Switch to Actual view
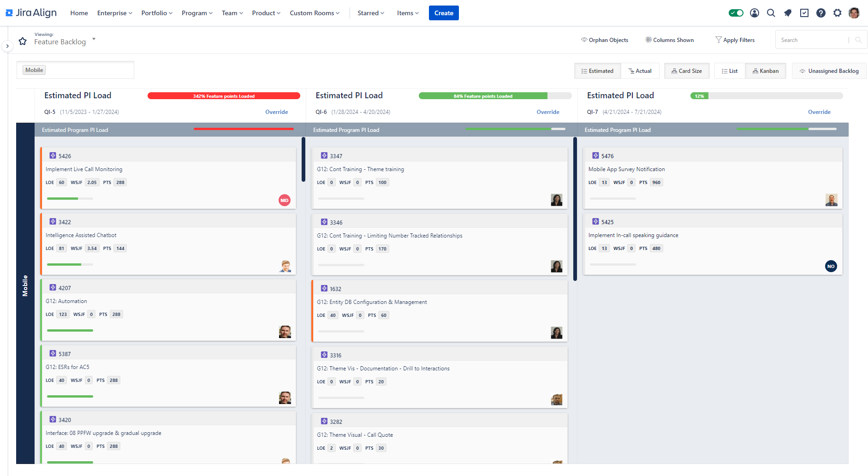868x476 pixels. coord(640,71)
